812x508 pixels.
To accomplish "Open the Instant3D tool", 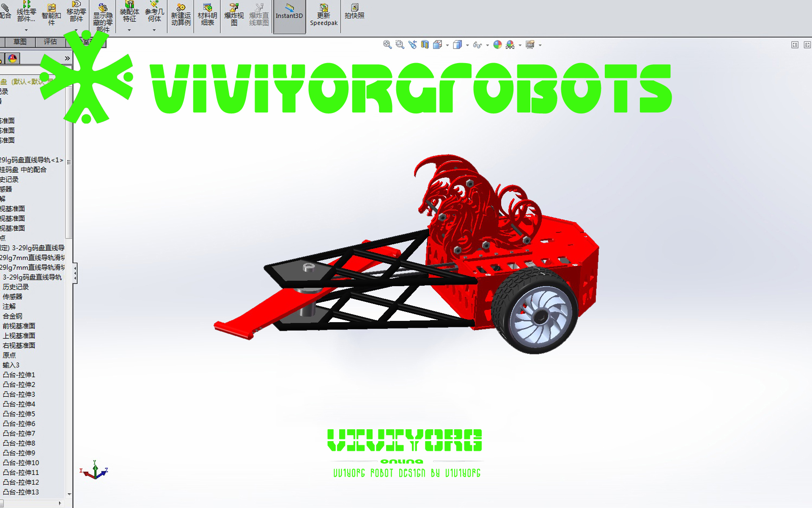I will (x=289, y=15).
